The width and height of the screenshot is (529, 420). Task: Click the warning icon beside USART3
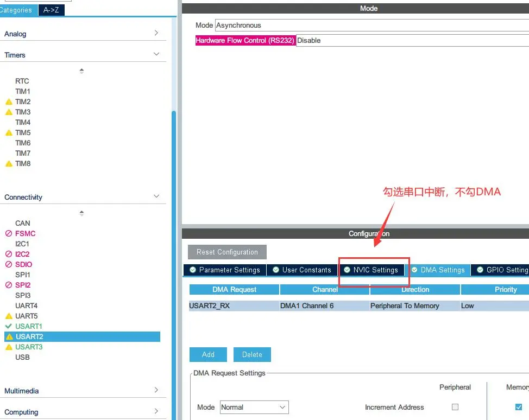click(9, 347)
